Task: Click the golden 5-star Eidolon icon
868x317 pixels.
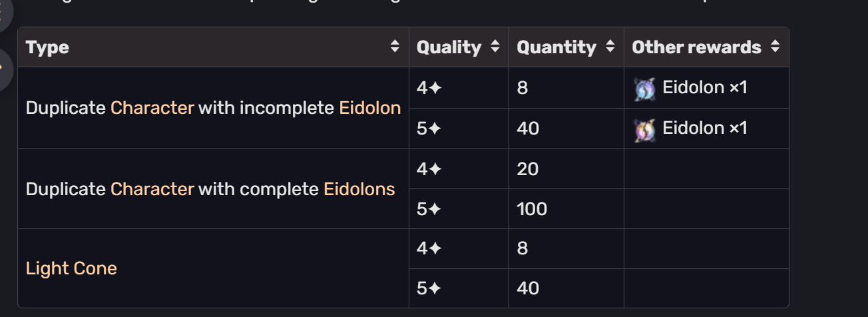Action: pyautogui.click(x=644, y=129)
